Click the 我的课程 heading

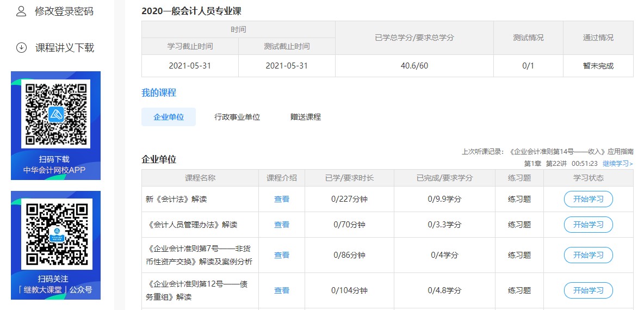[159, 93]
